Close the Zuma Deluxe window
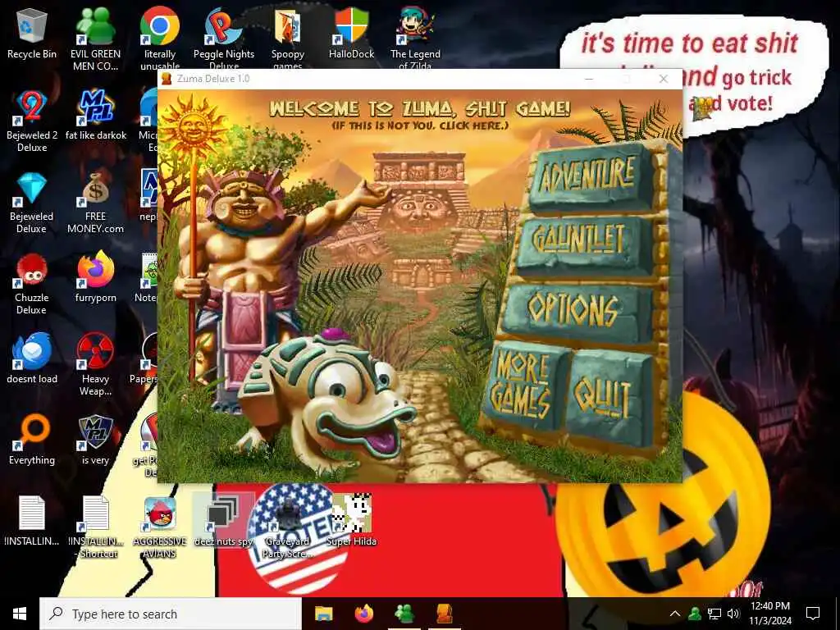840x630 pixels. [664, 79]
